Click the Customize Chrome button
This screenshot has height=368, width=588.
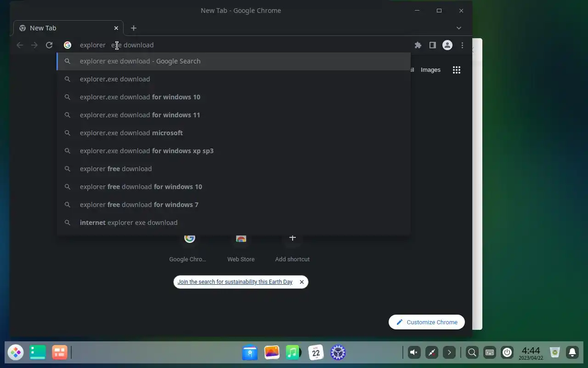427,322
